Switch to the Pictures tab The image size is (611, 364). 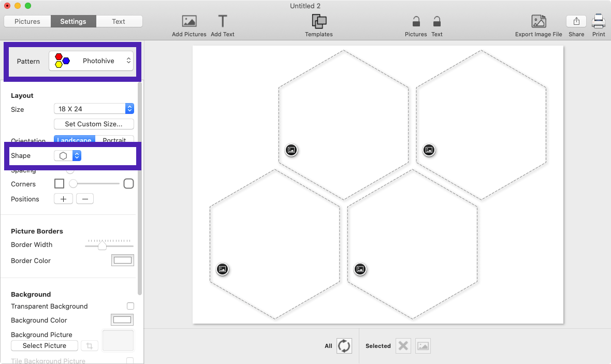point(27,21)
